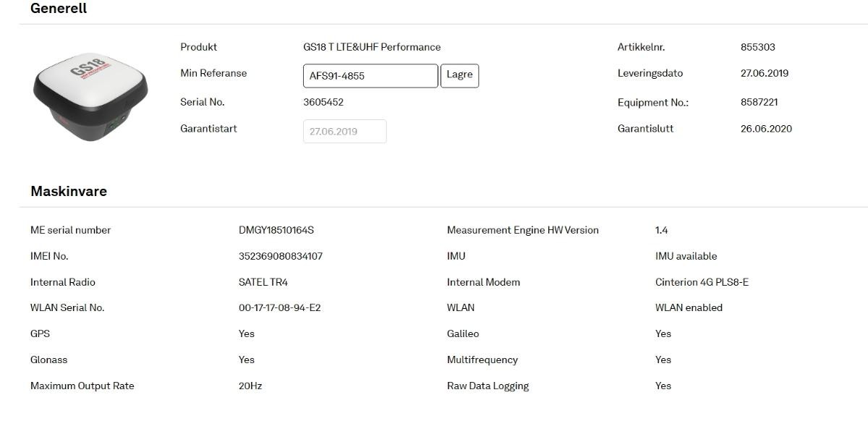Click the Yes value for Glonass

point(247,360)
